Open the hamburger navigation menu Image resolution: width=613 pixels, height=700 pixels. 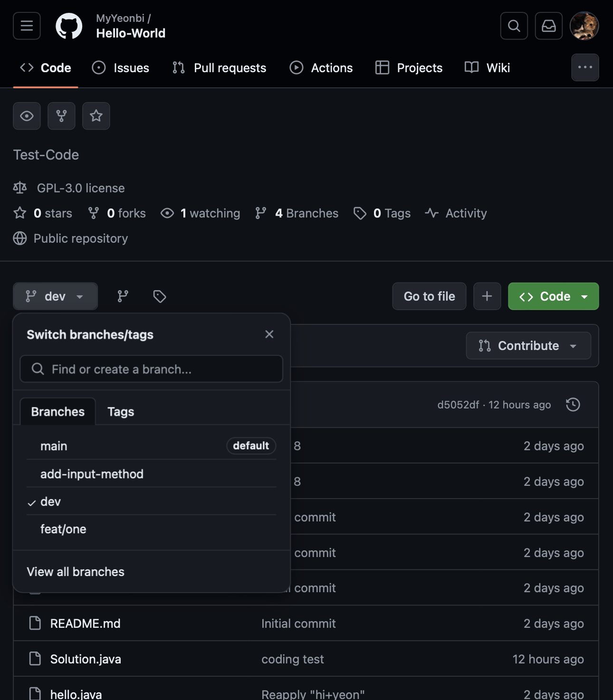[27, 26]
